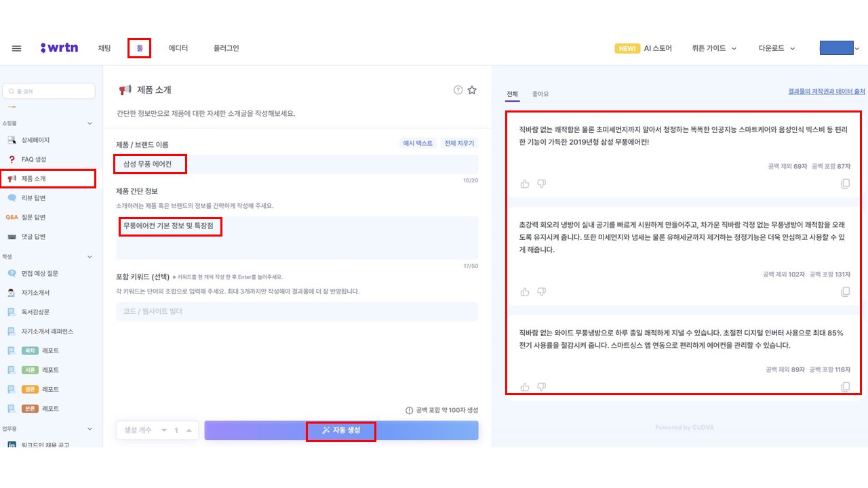Open the 뤼튼 가이드 dropdown
Screen dimensions: 868x488
(x=714, y=48)
